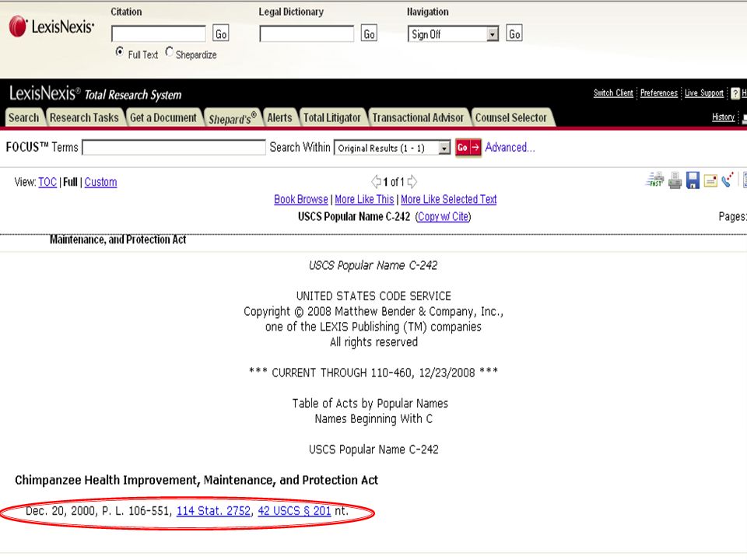Click the FAST Print icon

655,180
